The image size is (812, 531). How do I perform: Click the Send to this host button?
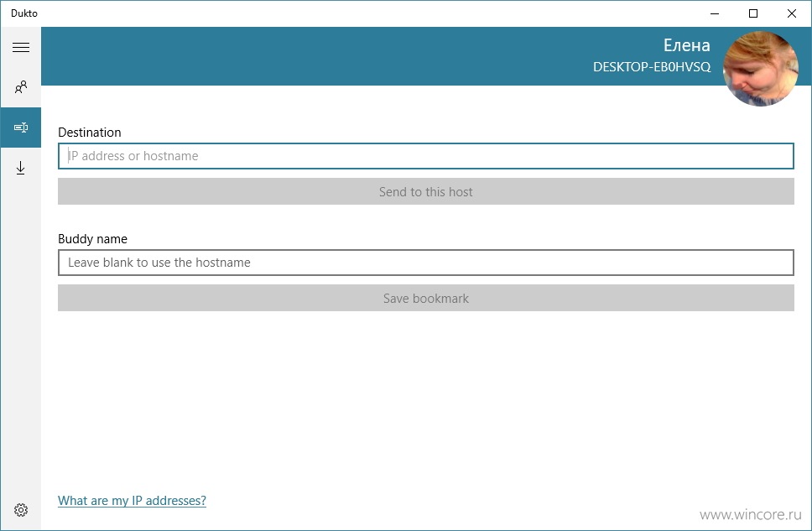(x=425, y=191)
